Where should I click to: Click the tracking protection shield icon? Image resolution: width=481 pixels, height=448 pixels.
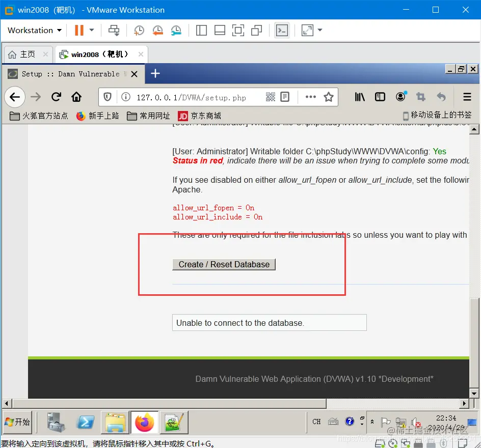coord(108,97)
